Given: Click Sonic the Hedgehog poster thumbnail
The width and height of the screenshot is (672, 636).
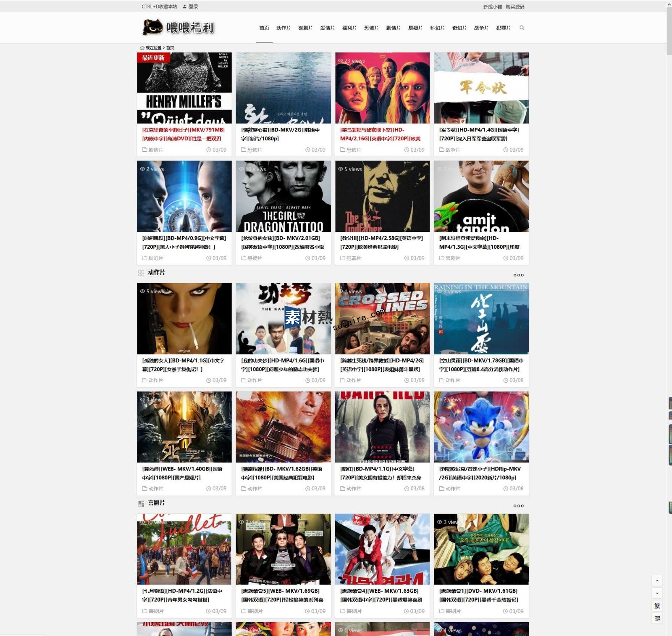Looking at the screenshot, I should [481, 427].
